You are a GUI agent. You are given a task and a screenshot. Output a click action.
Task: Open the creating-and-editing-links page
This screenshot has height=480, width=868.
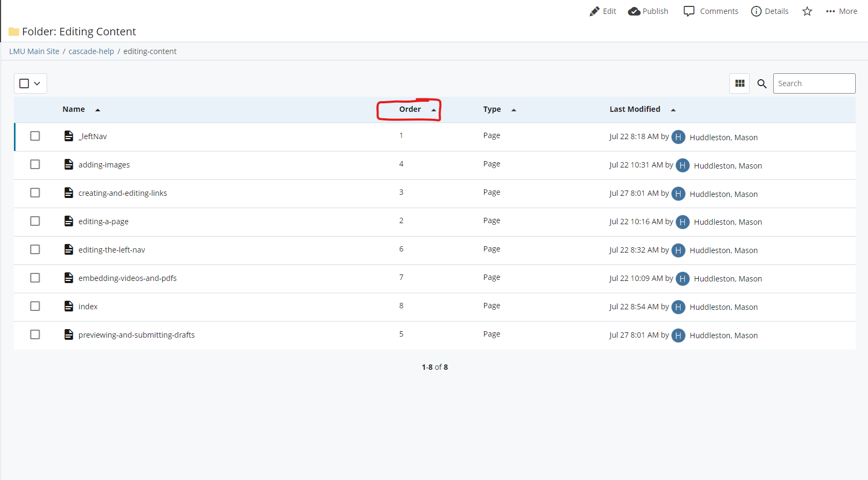pyautogui.click(x=123, y=193)
